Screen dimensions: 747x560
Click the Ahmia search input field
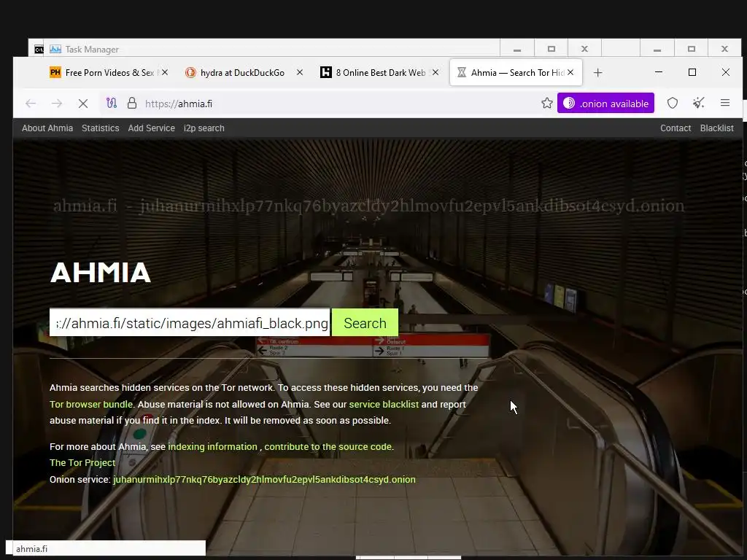coord(190,323)
